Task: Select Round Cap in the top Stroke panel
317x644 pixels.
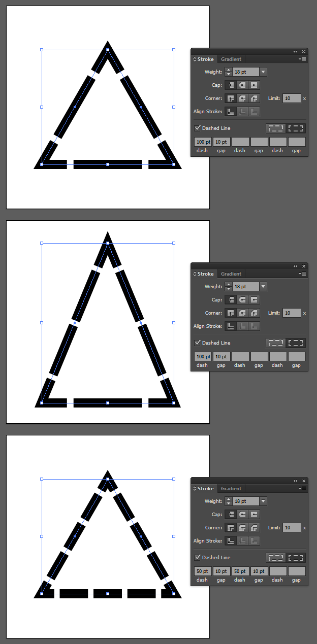Action: (242, 85)
